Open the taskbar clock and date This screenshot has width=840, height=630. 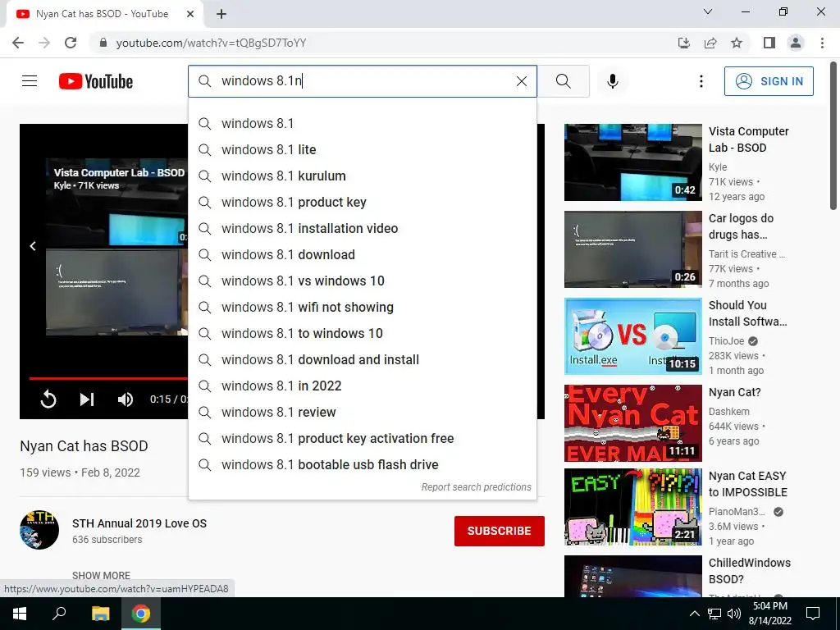point(769,614)
